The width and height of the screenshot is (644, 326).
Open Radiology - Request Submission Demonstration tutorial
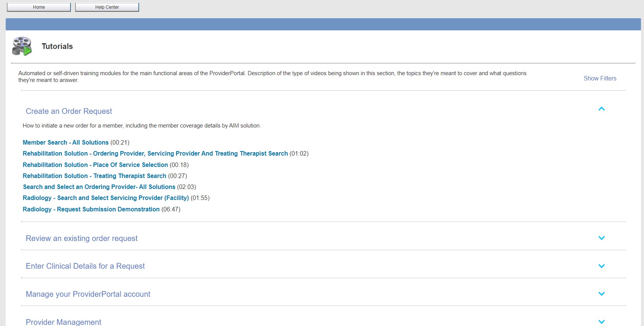click(91, 209)
